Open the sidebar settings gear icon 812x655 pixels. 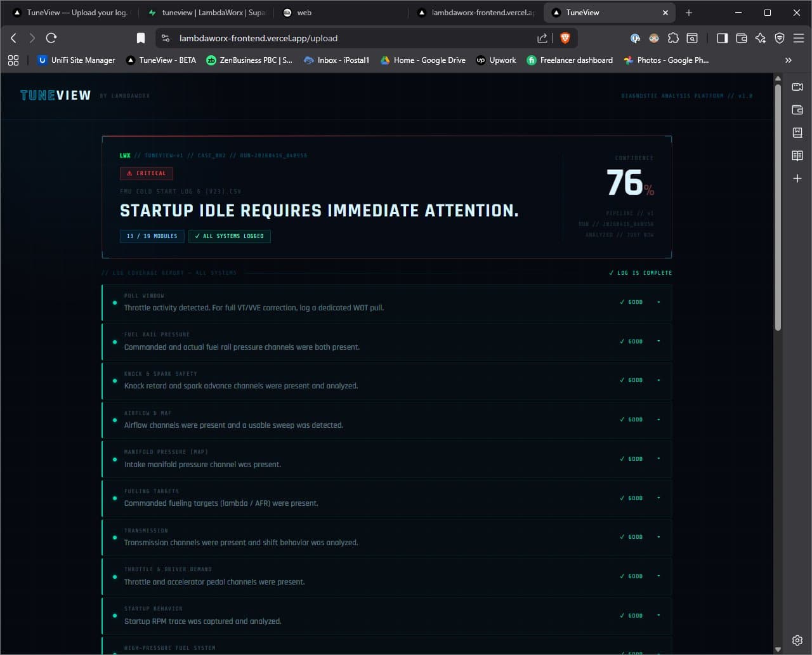pyautogui.click(x=797, y=640)
